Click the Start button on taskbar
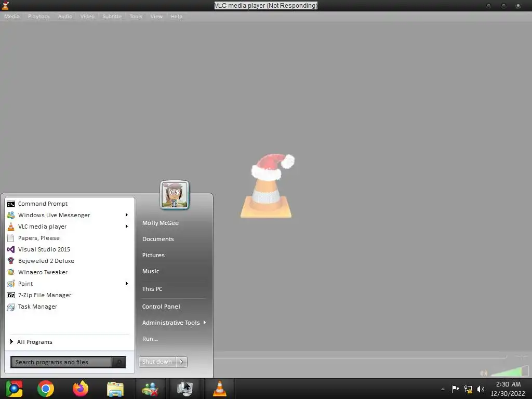This screenshot has width=532, height=399. 14,389
